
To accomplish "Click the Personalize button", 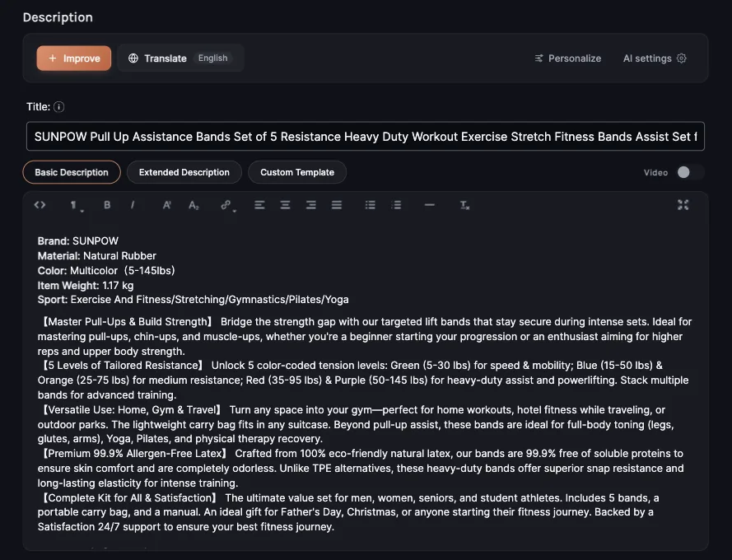I will click(x=567, y=58).
